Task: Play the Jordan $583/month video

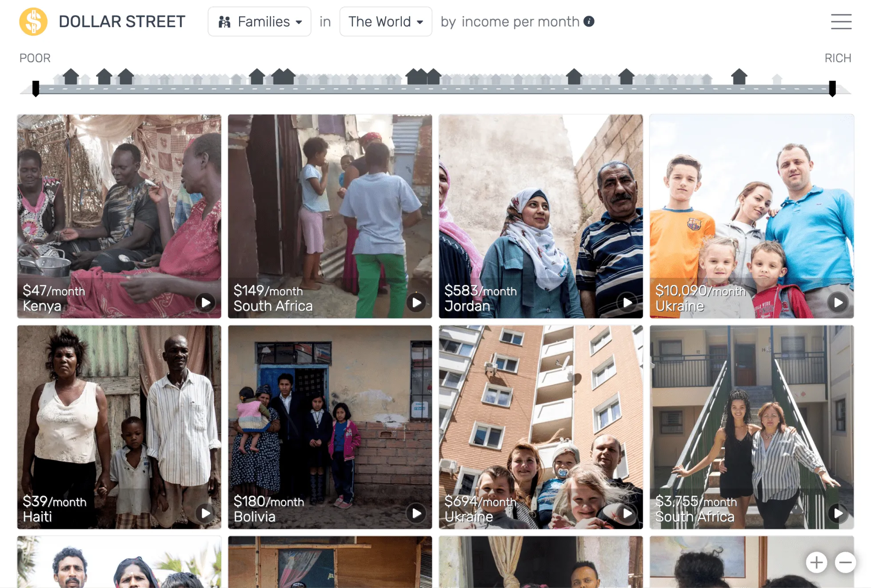Action: [627, 302]
